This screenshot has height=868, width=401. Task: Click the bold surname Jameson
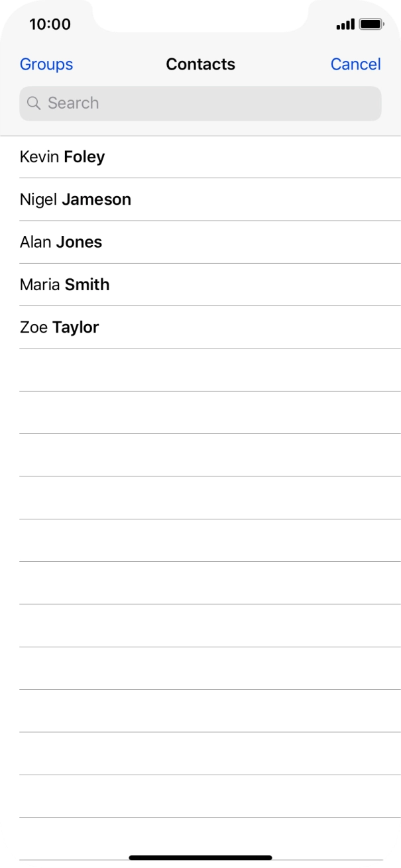[x=96, y=199]
